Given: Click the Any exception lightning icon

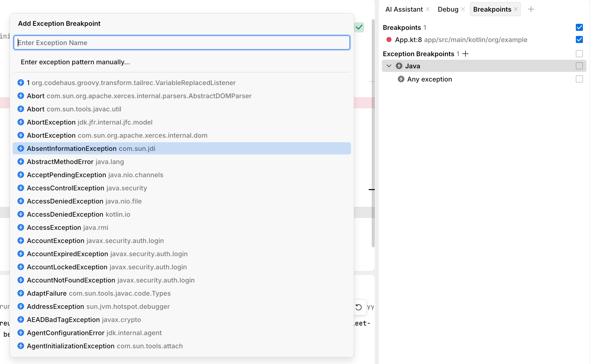Looking at the screenshot, I should (x=401, y=79).
